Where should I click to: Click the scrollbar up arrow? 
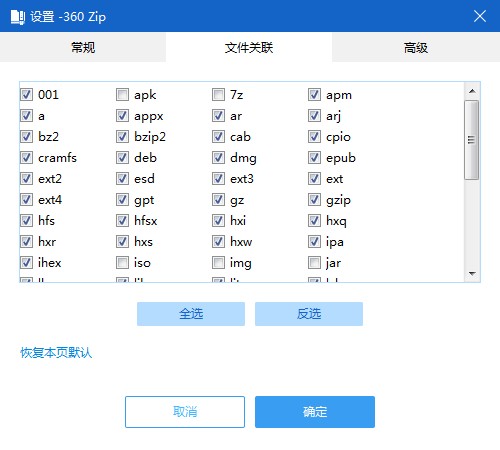(x=472, y=91)
